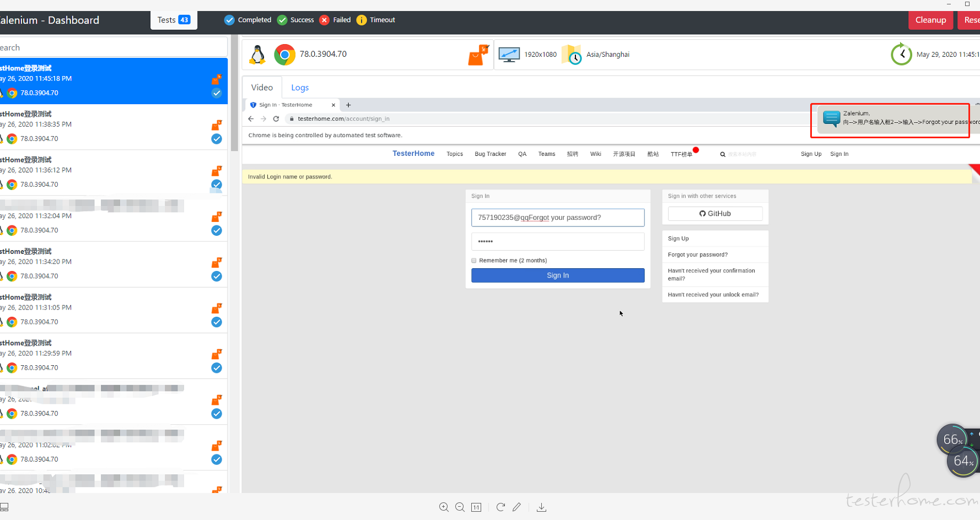The width and height of the screenshot is (980, 520).
Task: Click the Sign In link in top navigation
Action: coord(839,154)
